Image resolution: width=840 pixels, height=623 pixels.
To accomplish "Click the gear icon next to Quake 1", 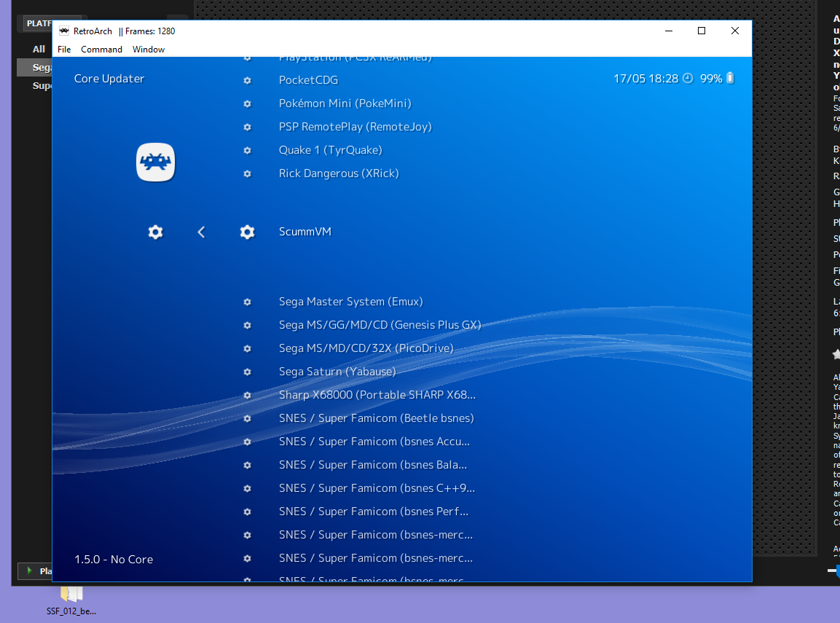I will pyautogui.click(x=247, y=151).
